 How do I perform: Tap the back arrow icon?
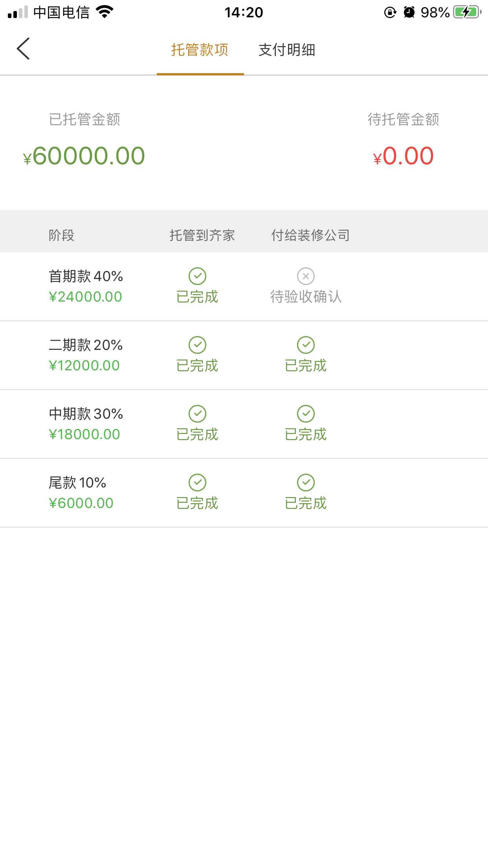click(24, 49)
